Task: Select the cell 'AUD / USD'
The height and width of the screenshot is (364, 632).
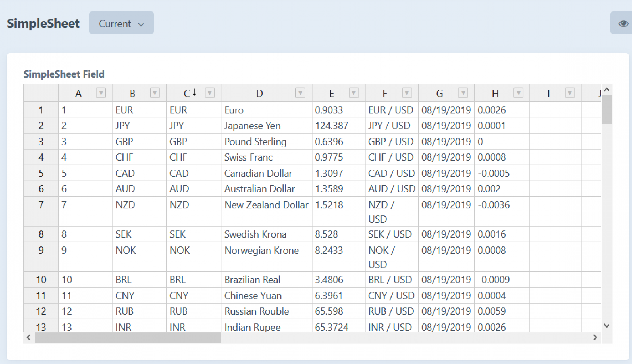Action: 392,189
